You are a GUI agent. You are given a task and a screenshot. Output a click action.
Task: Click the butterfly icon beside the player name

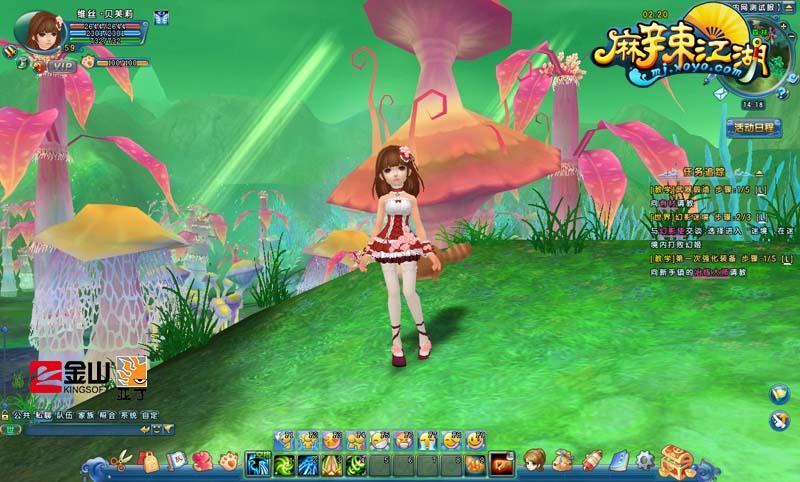tap(161, 18)
